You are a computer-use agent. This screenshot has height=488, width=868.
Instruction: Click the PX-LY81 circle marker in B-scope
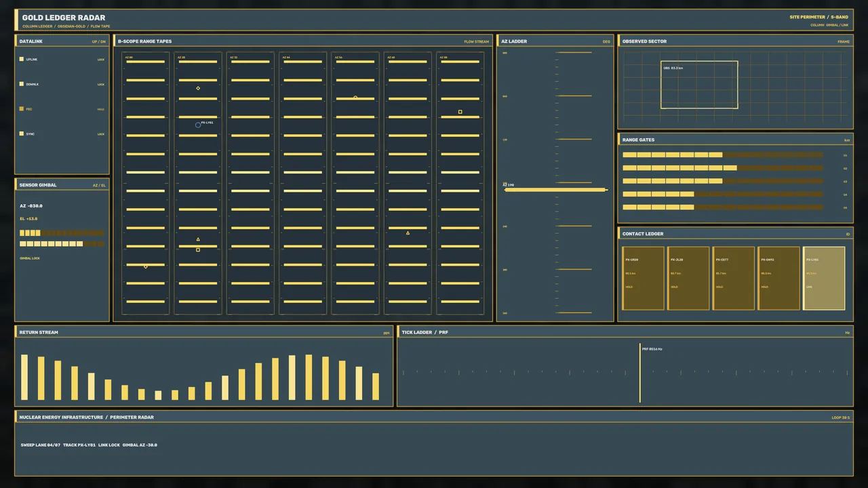[198, 125]
